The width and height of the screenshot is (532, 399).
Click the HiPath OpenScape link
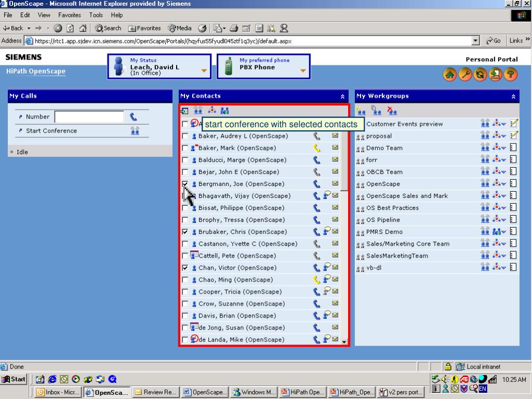point(36,71)
